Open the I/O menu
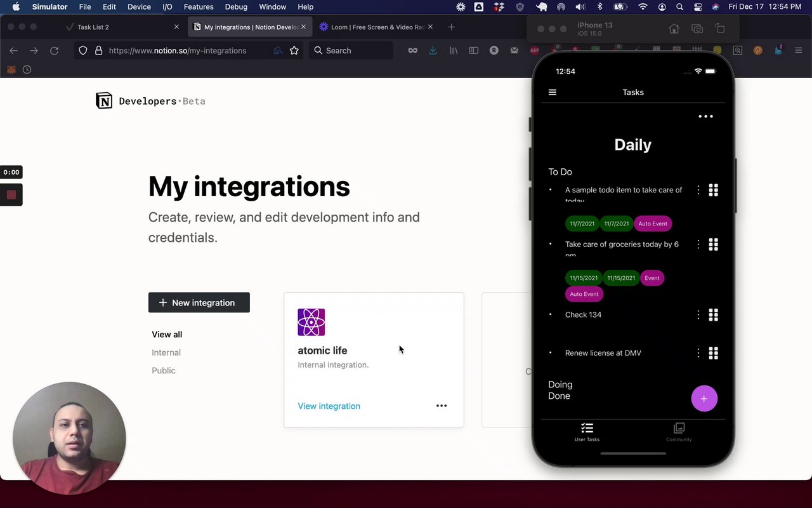 [x=167, y=7]
